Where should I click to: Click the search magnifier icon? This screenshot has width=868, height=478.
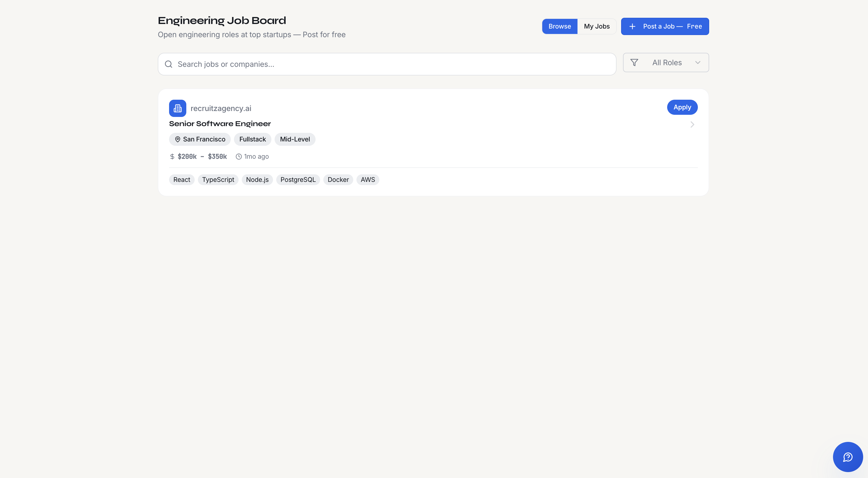(169, 64)
